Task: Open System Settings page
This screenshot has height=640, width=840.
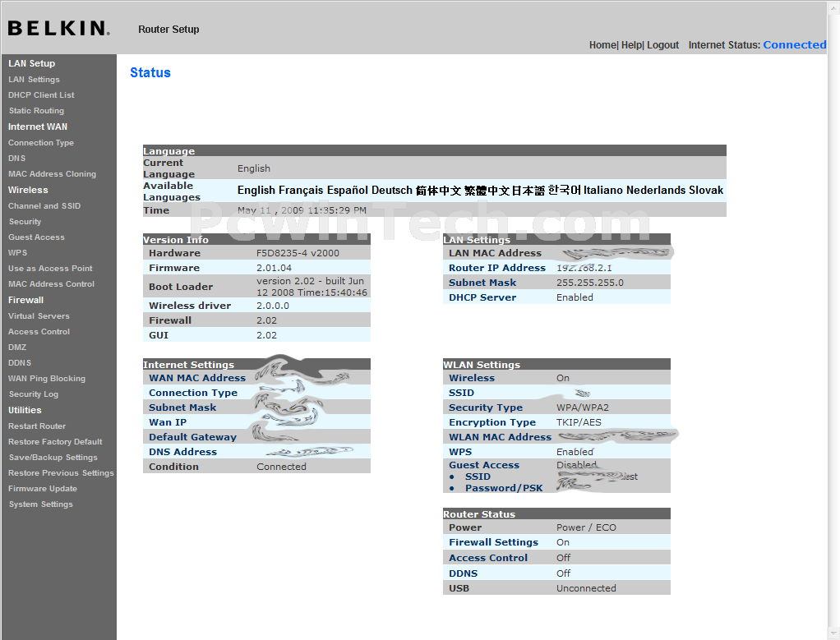Action: [41, 504]
